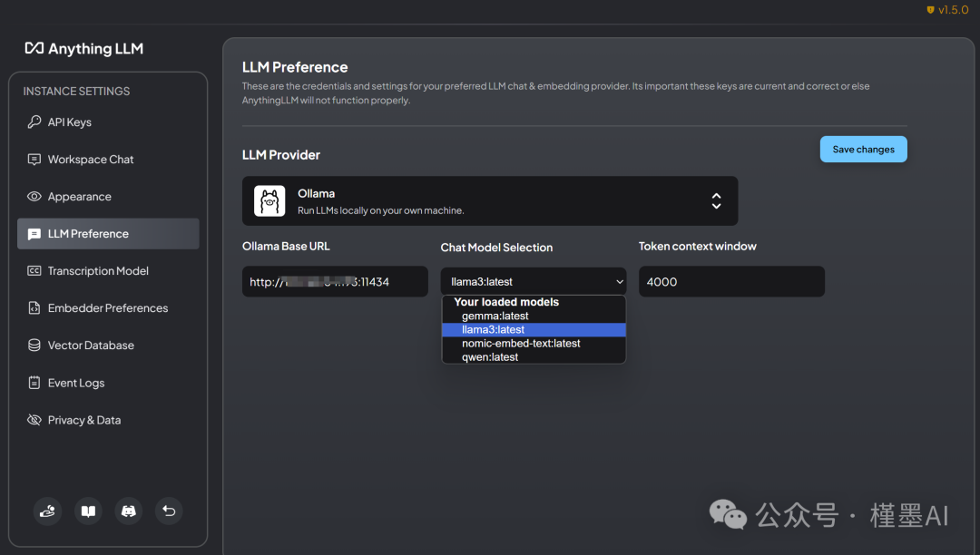980x555 pixels.
Task: Choose gemma:latest from loaded models
Action: point(534,316)
